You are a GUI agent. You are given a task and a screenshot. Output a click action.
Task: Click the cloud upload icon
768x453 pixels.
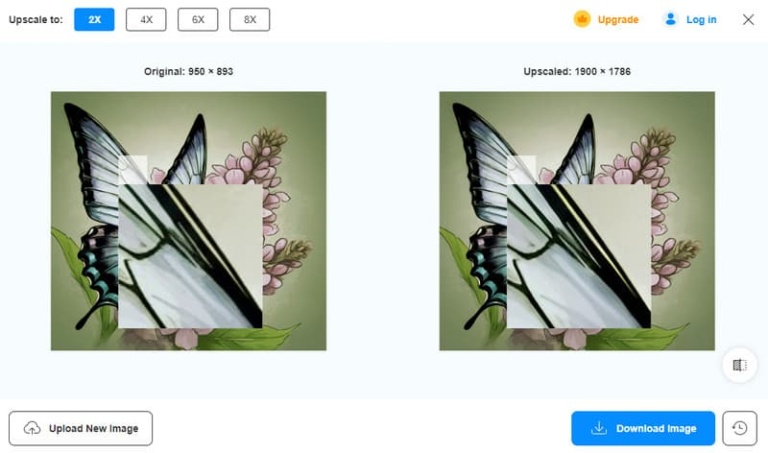click(32, 429)
